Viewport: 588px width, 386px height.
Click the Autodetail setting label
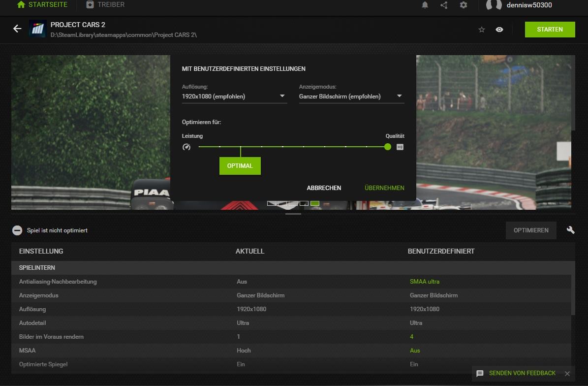click(32, 323)
